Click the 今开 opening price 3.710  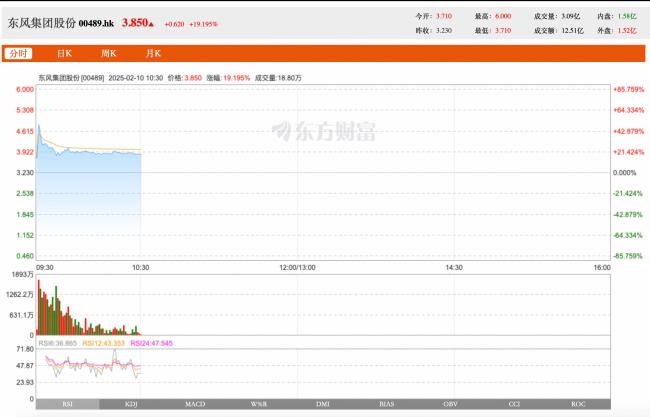click(444, 16)
